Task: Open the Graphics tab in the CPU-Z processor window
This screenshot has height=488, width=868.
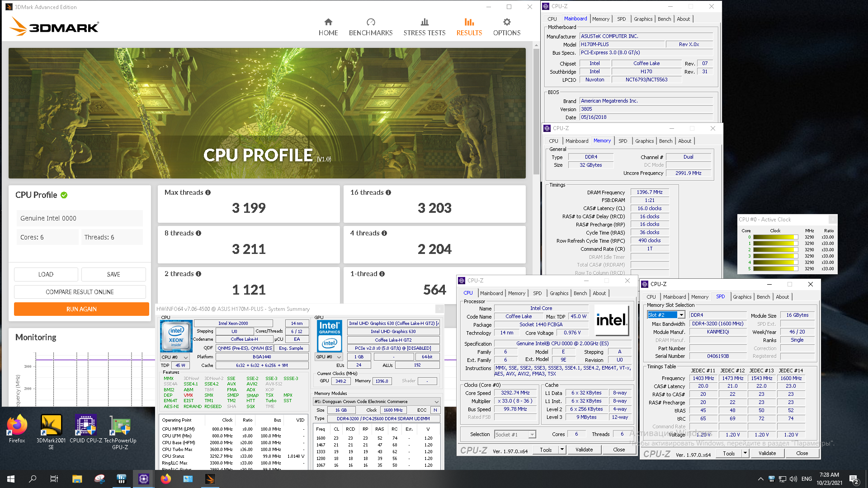Action: [x=559, y=293]
